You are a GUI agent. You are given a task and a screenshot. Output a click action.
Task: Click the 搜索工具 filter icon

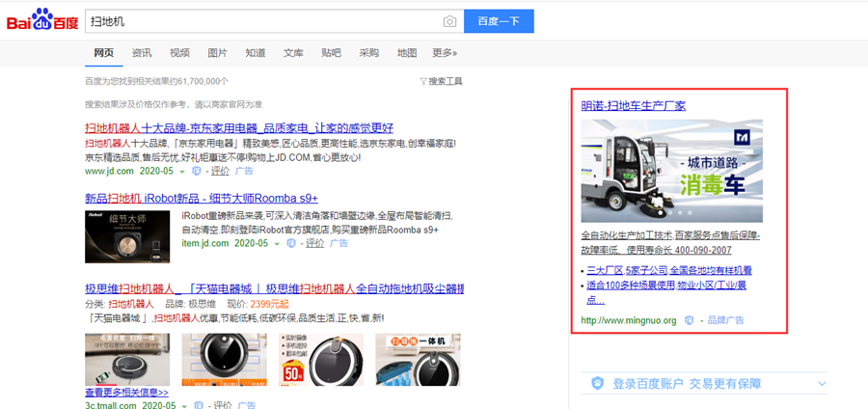pyautogui.click(x=423, y=81)
